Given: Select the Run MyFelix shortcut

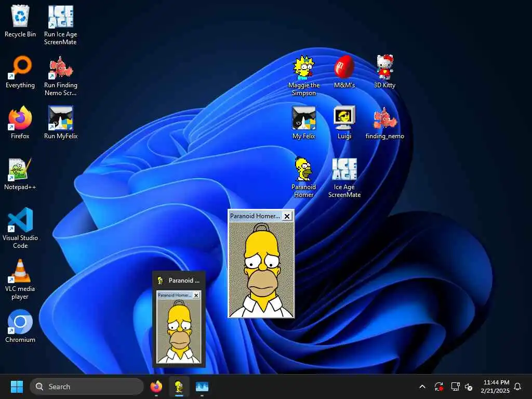Looking at the screenshot, I should pyautogui.click(x=61, y=123).
